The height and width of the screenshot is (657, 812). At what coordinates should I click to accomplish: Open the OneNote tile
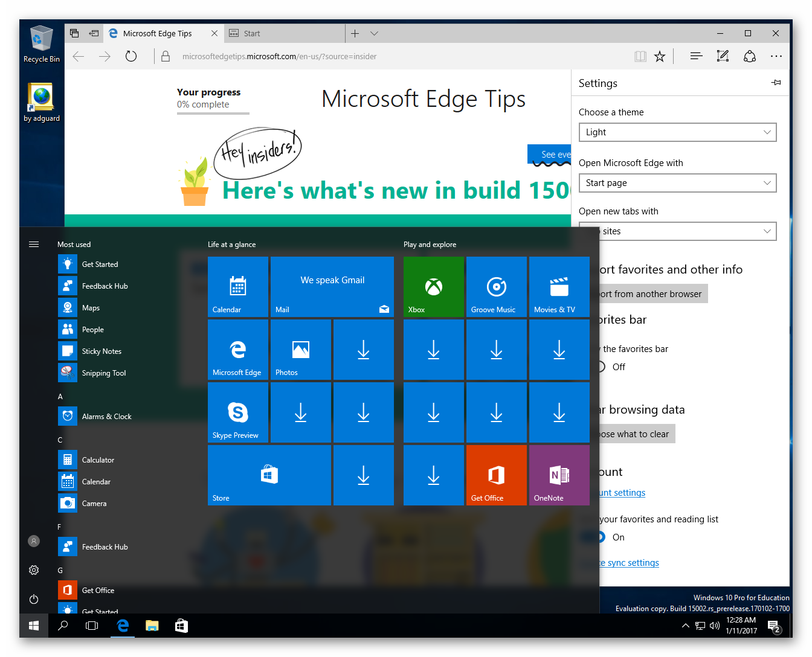point(559,475)
